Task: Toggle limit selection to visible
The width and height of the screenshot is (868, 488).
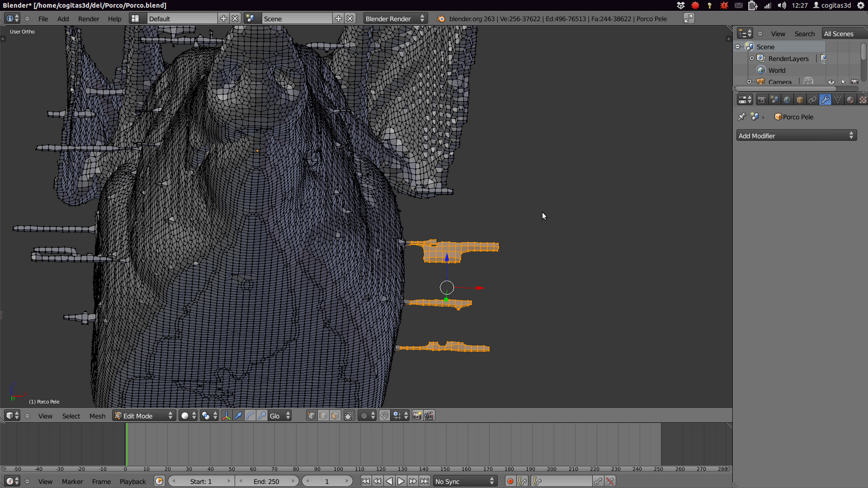Action: pyautogui.click(x=349, y=416)
